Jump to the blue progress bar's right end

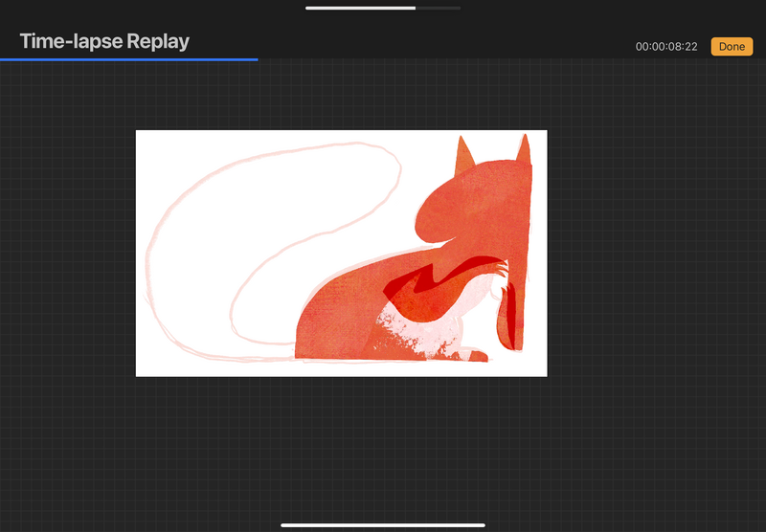pos(257,59)
